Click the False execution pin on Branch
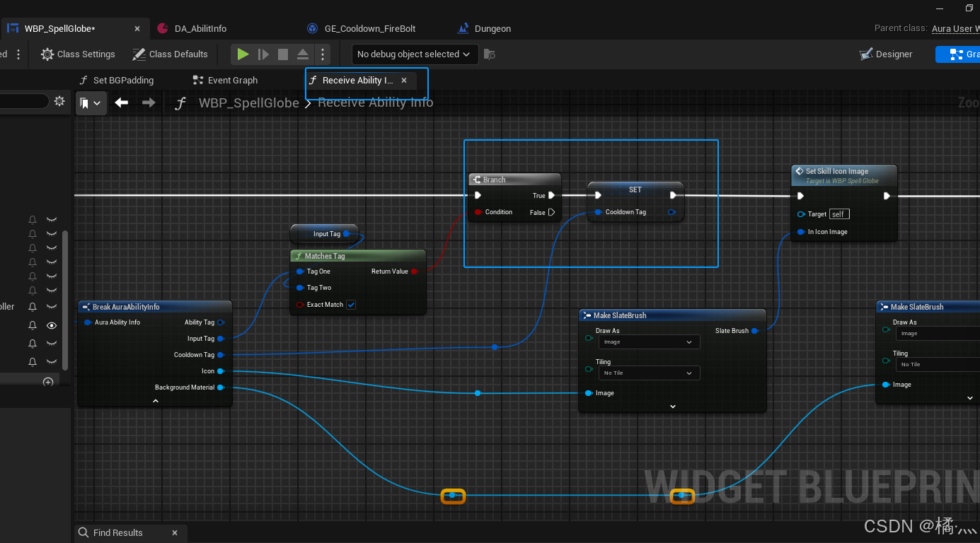 [551, 212]
